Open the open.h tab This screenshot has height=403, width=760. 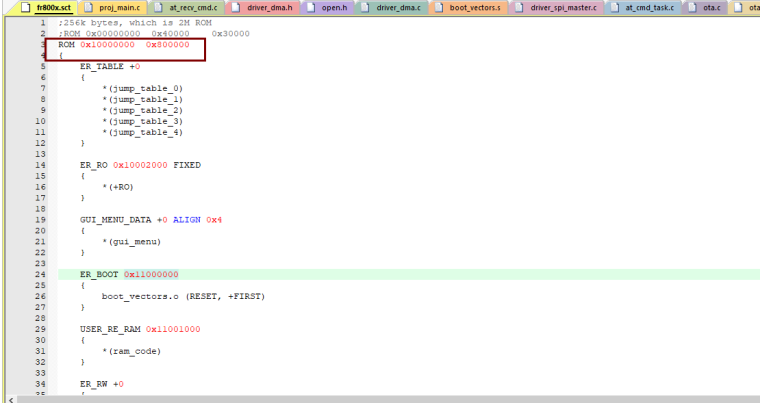327,7
